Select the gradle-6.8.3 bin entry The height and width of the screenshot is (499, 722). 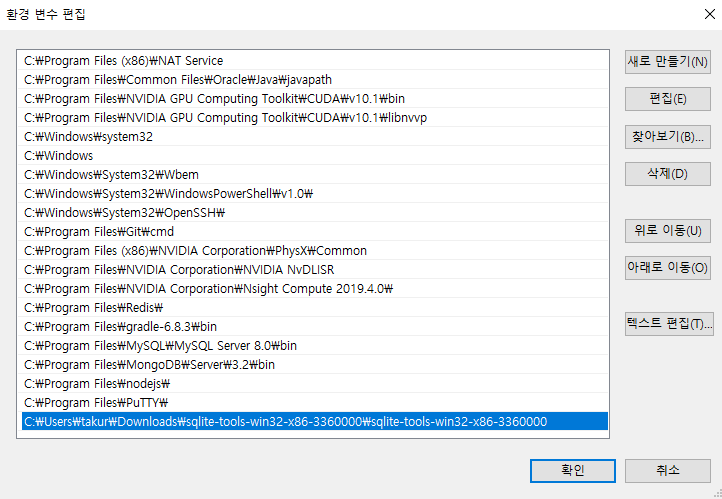(314, 326)
